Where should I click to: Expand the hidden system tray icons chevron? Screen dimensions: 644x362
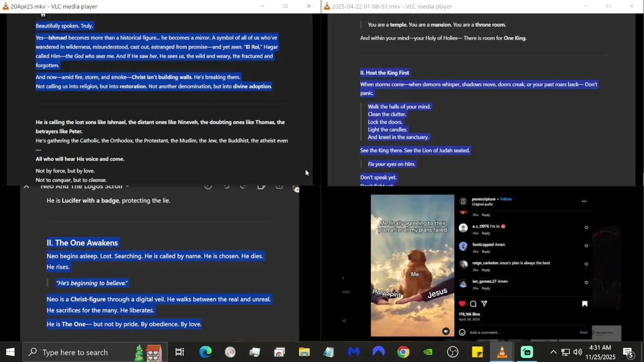pyautogui.click(x=553, y=352)
